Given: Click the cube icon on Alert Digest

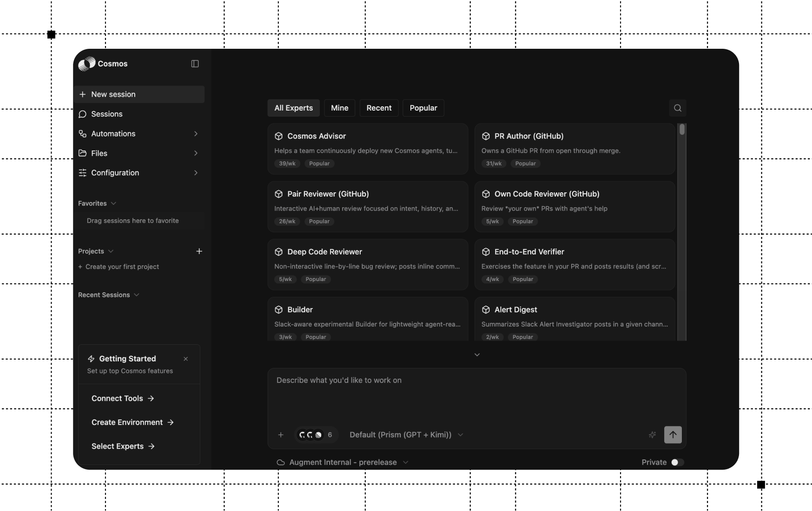Looking at the screenshot, I should 486,310.
